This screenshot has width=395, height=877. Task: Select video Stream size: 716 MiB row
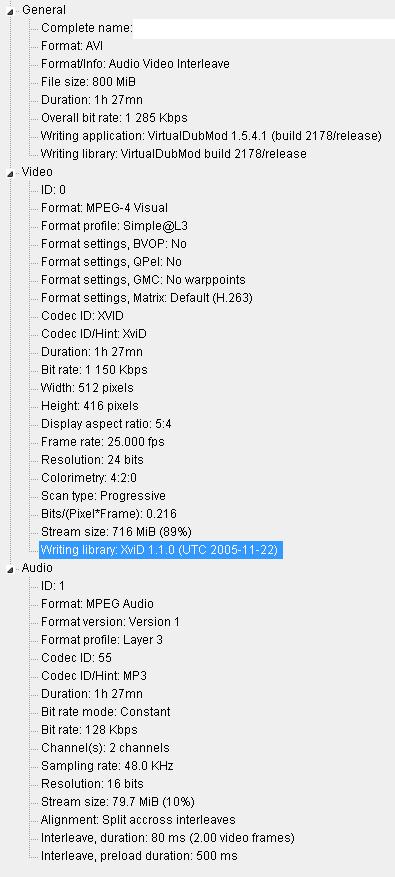[116, 531]
